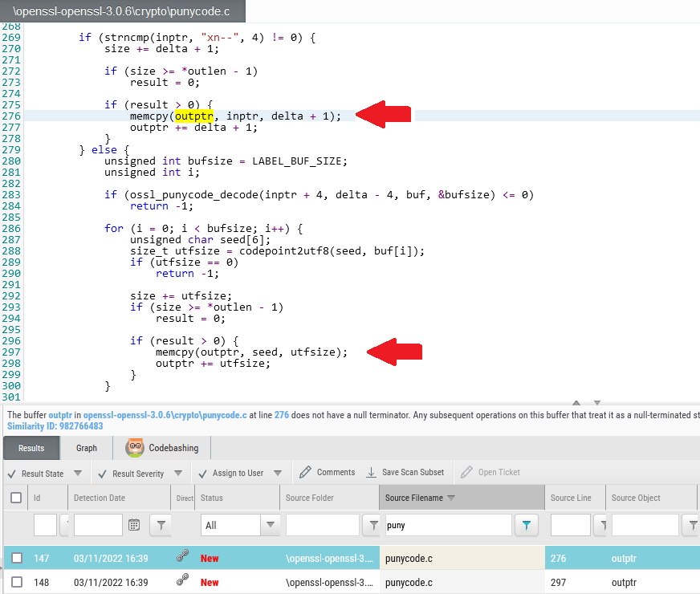Image resolution: width=700 pixels, height=594 pixels.
Task: Focus the Source Object filter field
Action: [645, 525]
